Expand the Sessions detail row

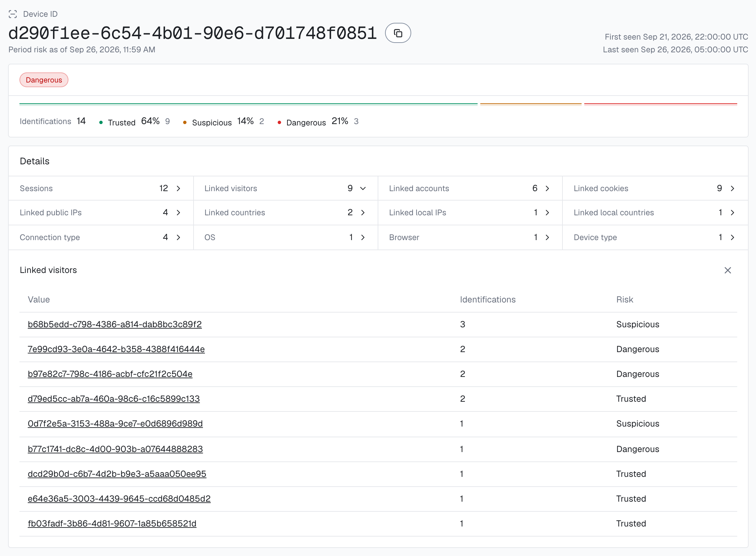(101, 188)
